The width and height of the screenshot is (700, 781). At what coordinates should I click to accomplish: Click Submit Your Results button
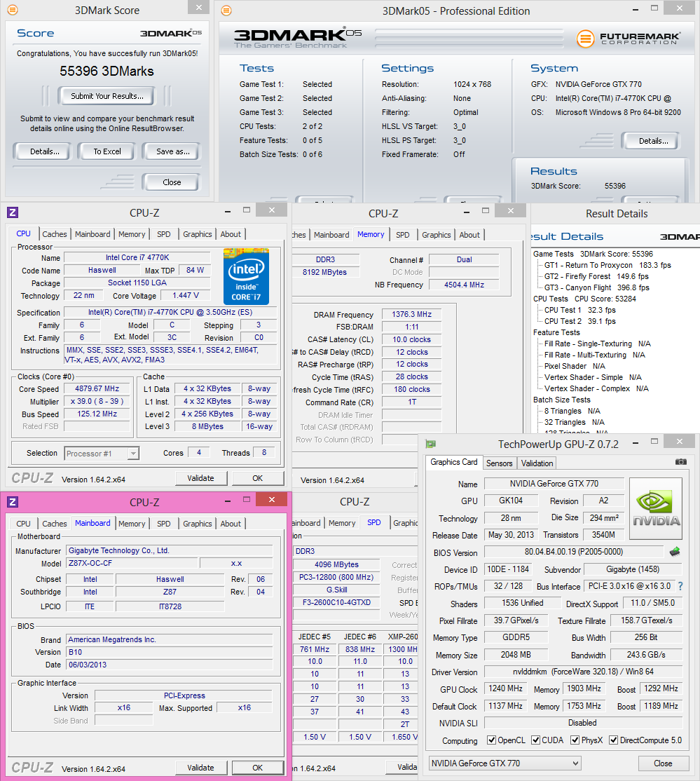pos(107,96)
